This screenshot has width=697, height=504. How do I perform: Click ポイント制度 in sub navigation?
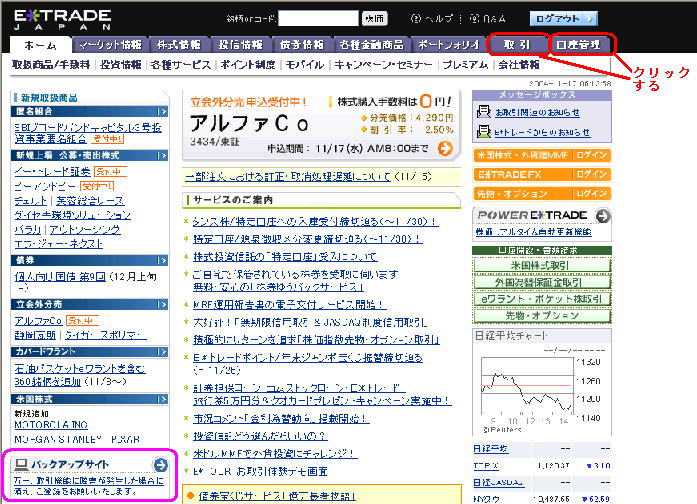[248, 65]
